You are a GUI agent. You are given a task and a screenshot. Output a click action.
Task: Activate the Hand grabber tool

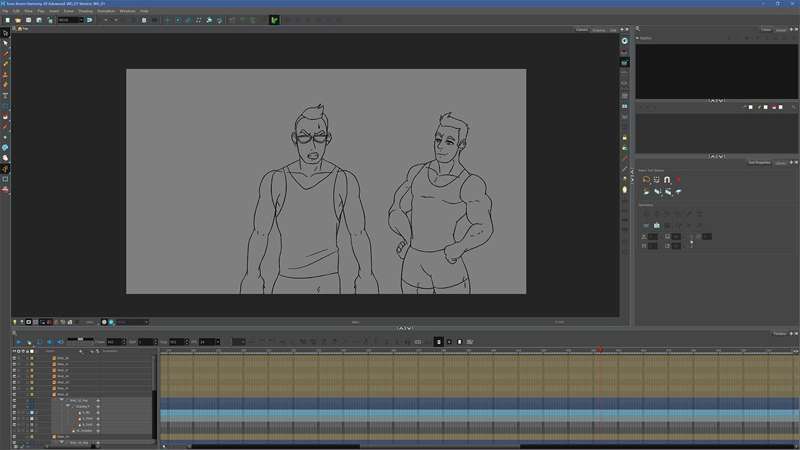[x=6, y=158]
